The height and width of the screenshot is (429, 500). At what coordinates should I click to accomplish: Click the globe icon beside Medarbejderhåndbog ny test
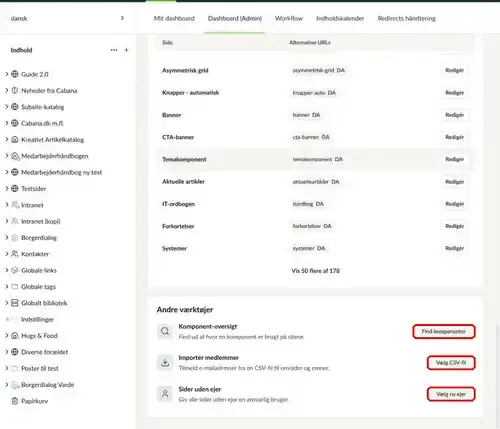click(15, 172)
